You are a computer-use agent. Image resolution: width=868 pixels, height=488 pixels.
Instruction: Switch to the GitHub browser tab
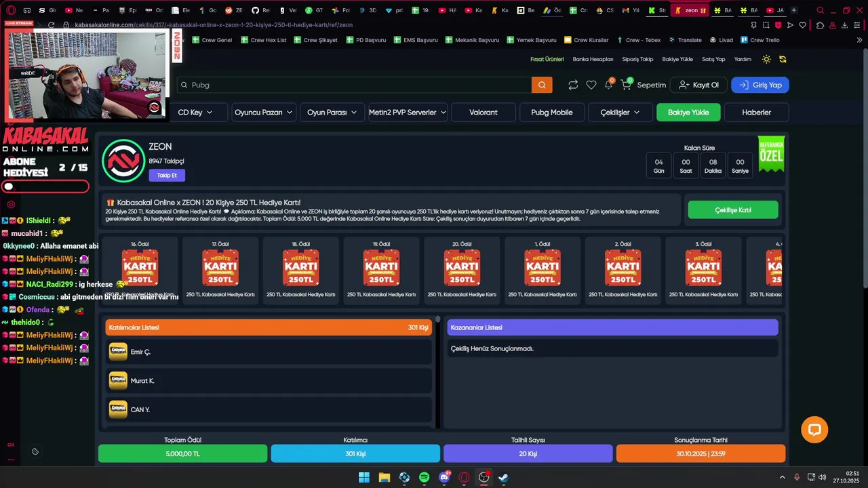pyautogui.click(x=261, y=10)
